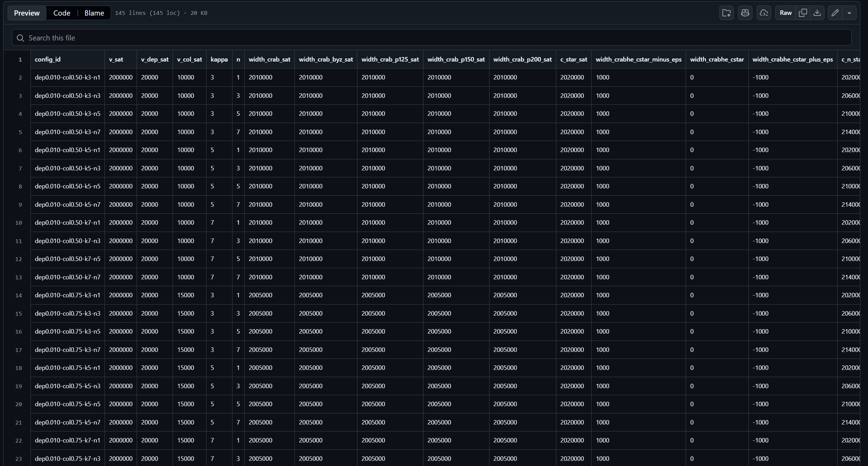The width and height of the screenshot is (868, 466).
Task: Switch to the Blame tab
Action: (x=94, y=13)
